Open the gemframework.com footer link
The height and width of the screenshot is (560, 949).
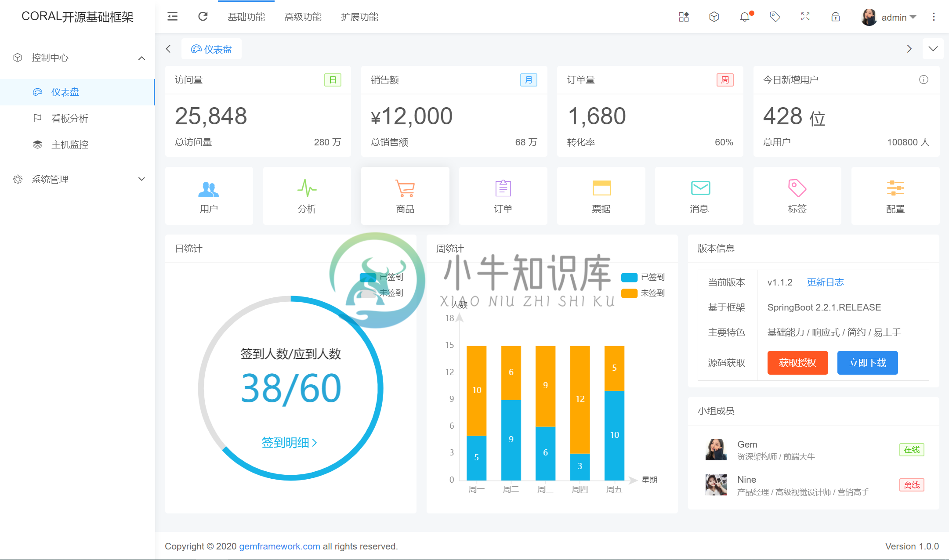(x=279, y=546)
